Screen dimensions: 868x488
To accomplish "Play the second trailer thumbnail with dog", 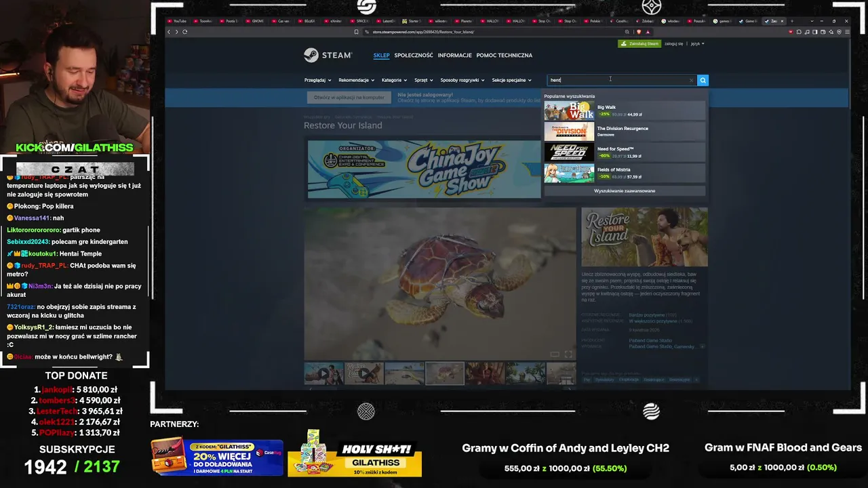I will pyautogui.click(x=364, y=373).
